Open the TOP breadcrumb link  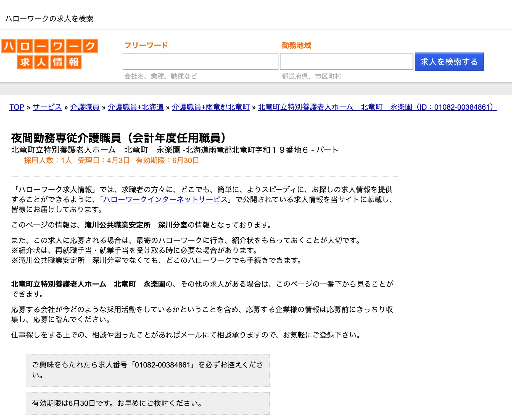[x=17, y=107]
